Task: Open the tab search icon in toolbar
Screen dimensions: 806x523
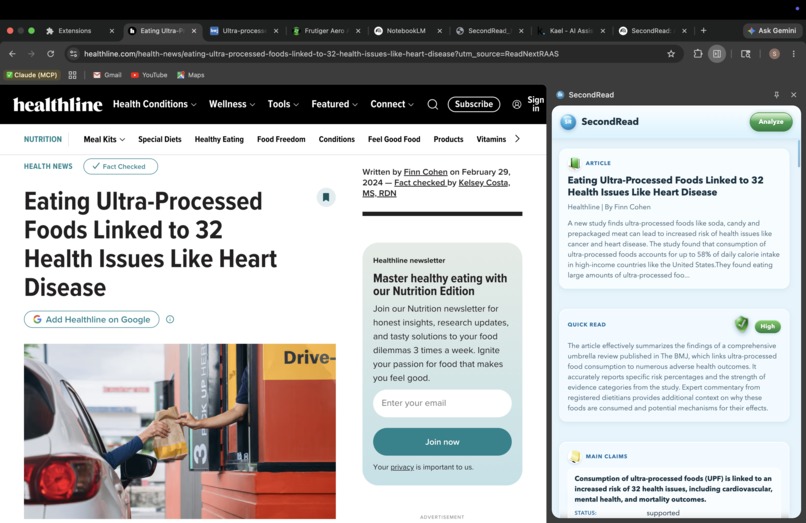Action: click(x=745, y=53)
